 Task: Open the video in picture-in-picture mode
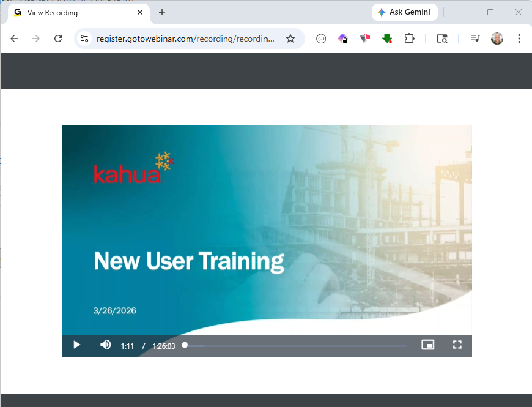coord(427,345)
